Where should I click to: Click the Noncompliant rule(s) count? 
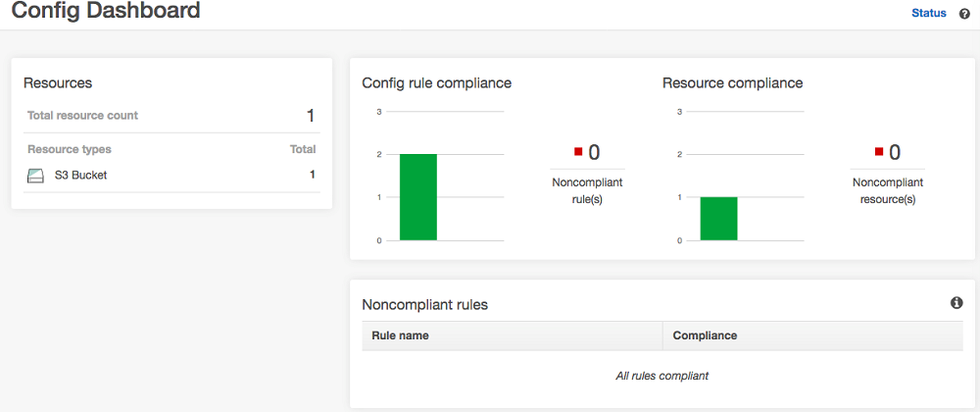coord(594,152)
